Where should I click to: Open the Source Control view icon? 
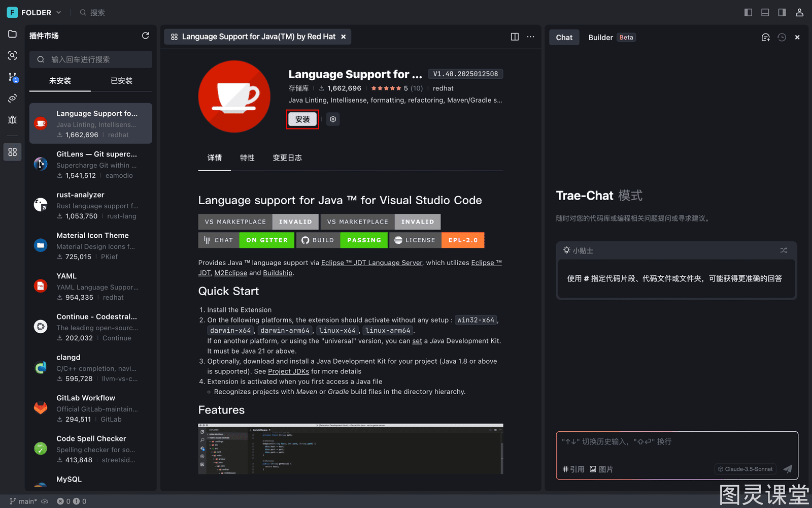point(13,77)
